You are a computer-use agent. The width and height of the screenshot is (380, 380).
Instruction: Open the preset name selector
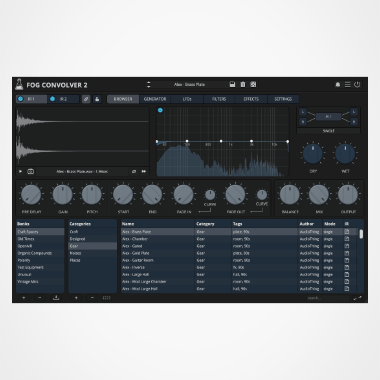pos(189,84)
